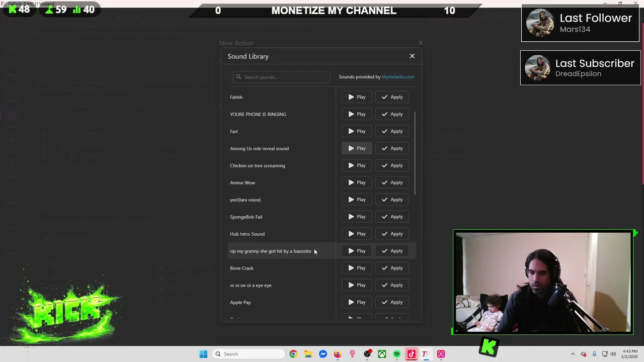Select the Fahhh sound name
Viewport: 644px width, 362px height.
(236, 97)
